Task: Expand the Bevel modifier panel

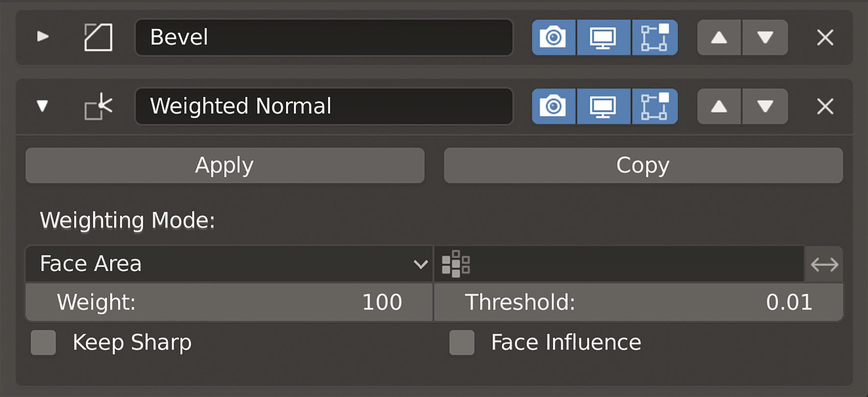Action: click(43, 37)
